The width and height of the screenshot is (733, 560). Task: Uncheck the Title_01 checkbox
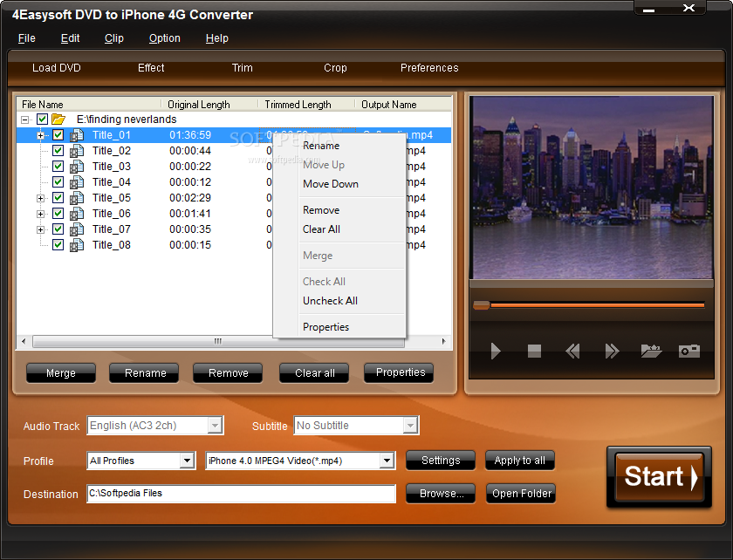[58, 135]
